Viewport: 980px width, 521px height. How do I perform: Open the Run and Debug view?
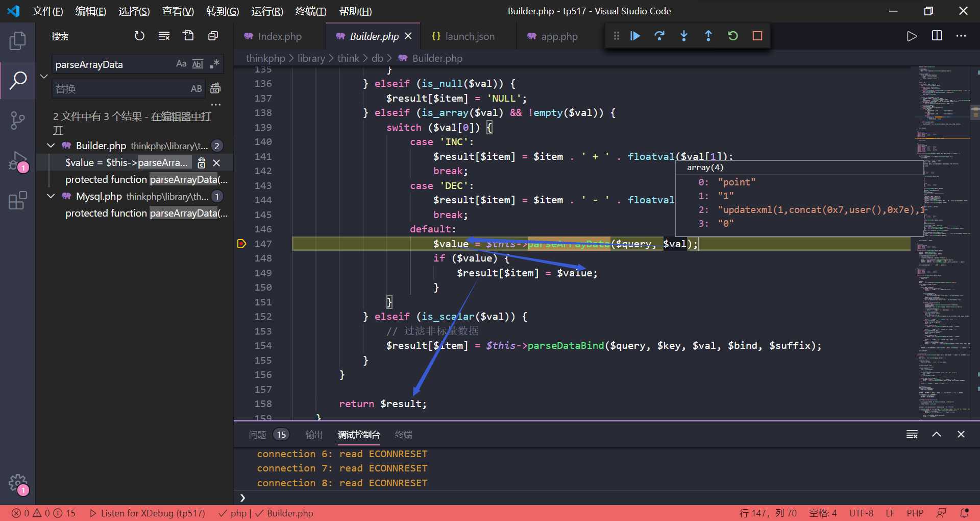(18, 161)
